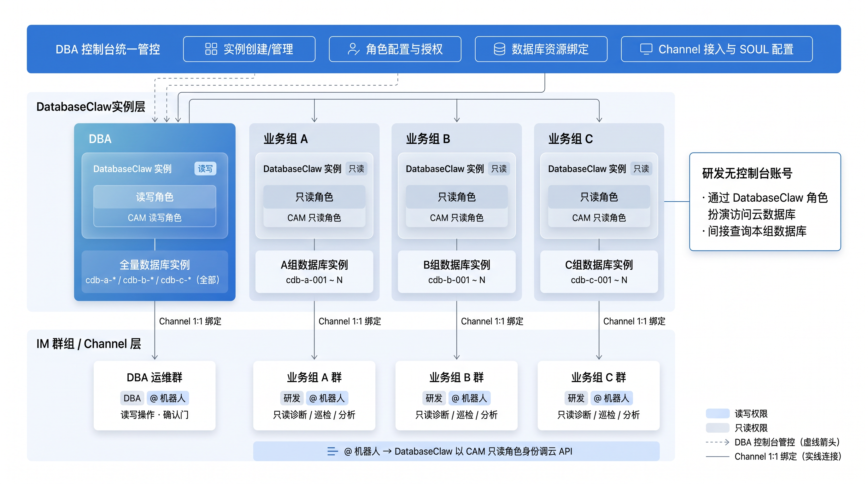The width and height of the screenshot is (868, 484).
Task: Click the grid icon beside 实例创建/管理
Action: click(x=211, y=49)
